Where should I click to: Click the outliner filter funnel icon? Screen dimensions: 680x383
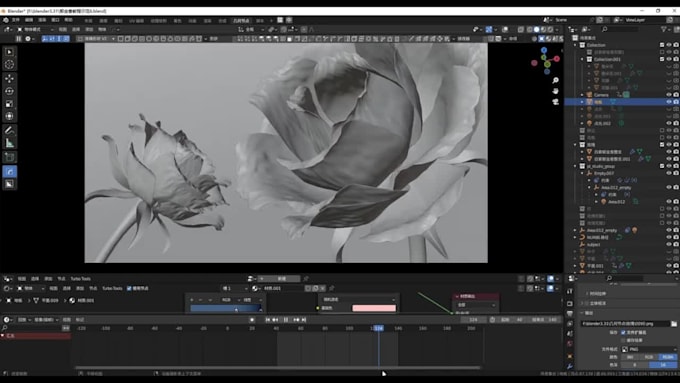tap(664, 29)
